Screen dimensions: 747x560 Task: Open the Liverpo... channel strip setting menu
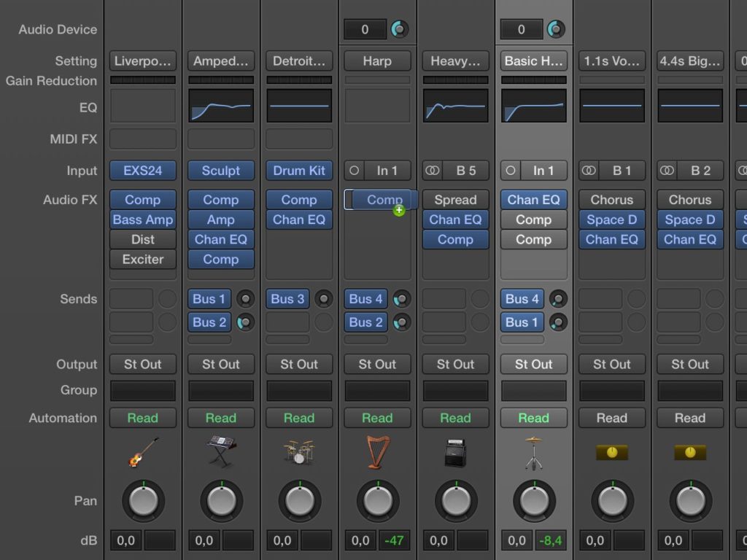(143, 61)
